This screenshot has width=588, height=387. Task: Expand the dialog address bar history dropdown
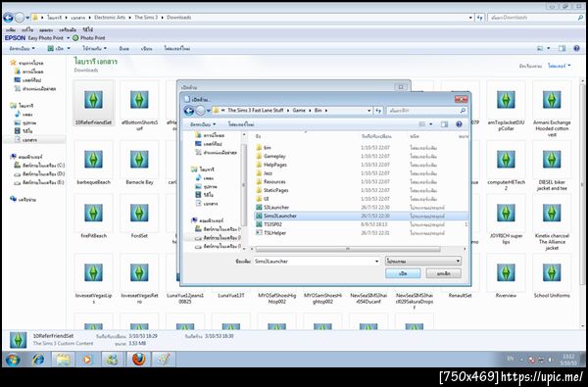[x=369, y=111]
